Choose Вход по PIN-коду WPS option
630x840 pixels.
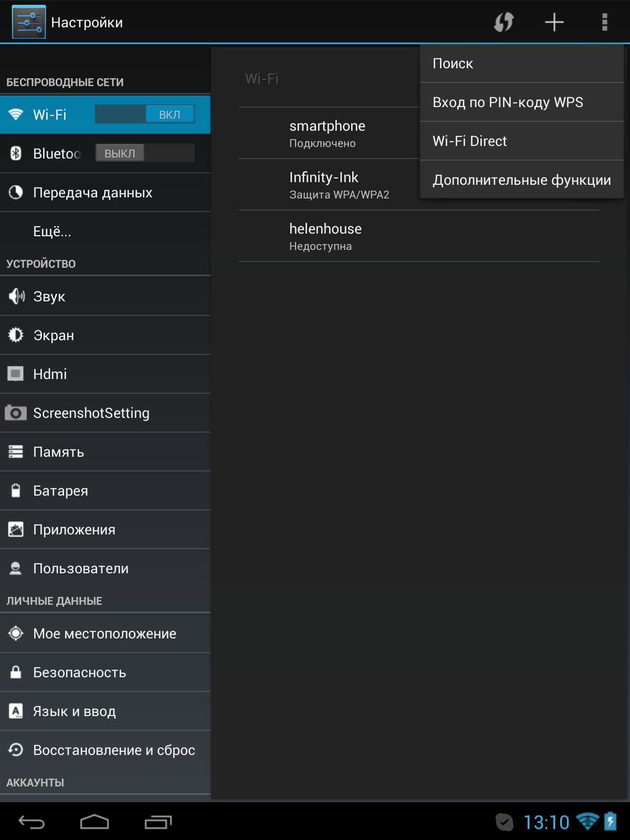(521, 102)
